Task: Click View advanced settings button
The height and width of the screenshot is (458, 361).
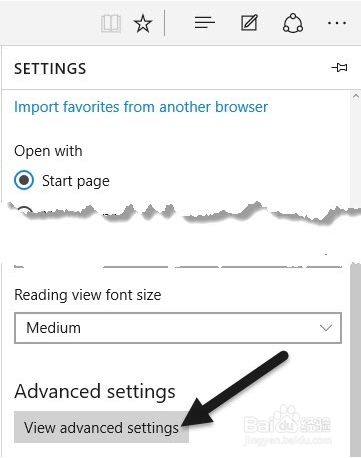Action: (101, 427)
